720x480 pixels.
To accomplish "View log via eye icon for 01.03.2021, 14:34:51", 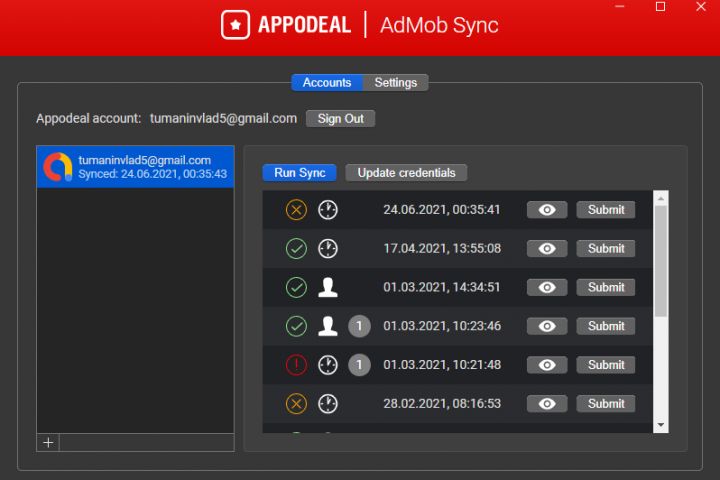I will (547, 288).
